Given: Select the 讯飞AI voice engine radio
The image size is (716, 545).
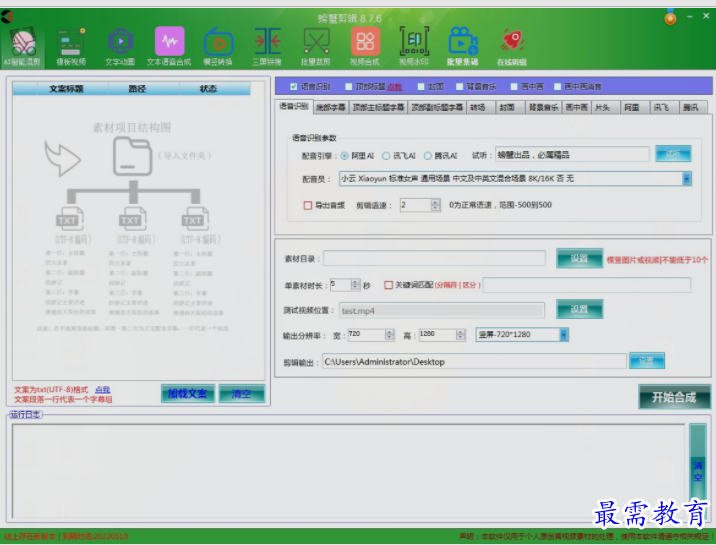Looking at the screenshot, I should click(386, 156).
